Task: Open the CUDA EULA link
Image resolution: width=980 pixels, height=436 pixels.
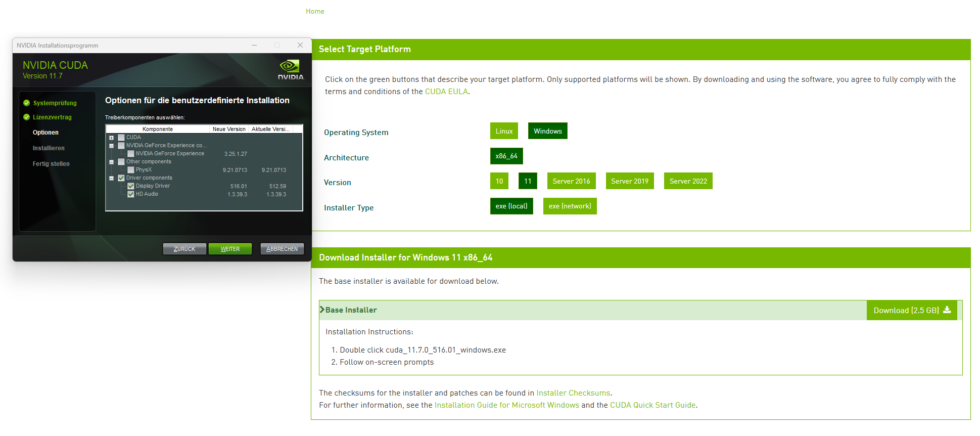Action: pos(446,92)
